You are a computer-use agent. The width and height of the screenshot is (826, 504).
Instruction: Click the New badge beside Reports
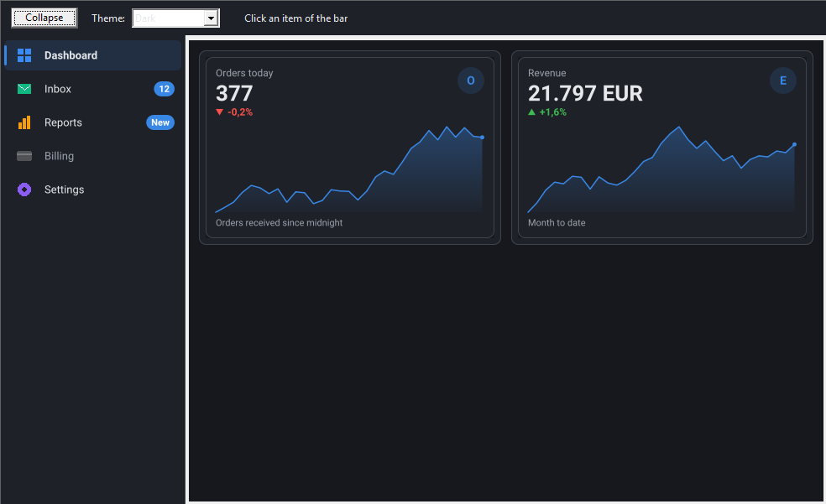click(160, 122)
